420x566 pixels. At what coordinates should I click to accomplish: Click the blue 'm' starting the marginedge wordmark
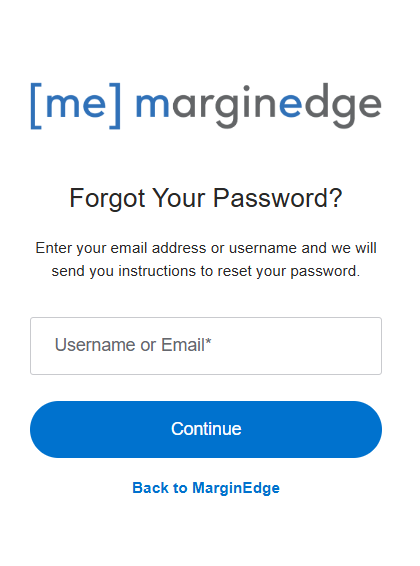(152, 105)
